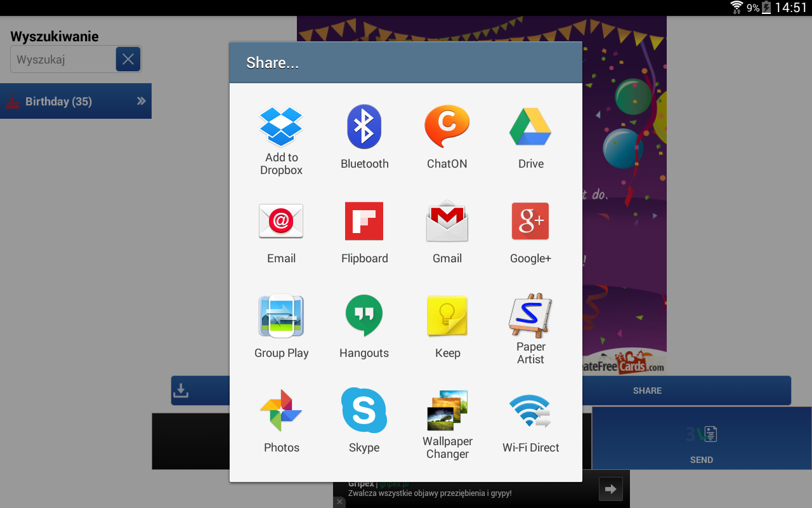Image resolution: width=812 pixels, height=508 pixels.
Task: Click the Wyszukiwanie heading text
Action: [x=55, y=36]
